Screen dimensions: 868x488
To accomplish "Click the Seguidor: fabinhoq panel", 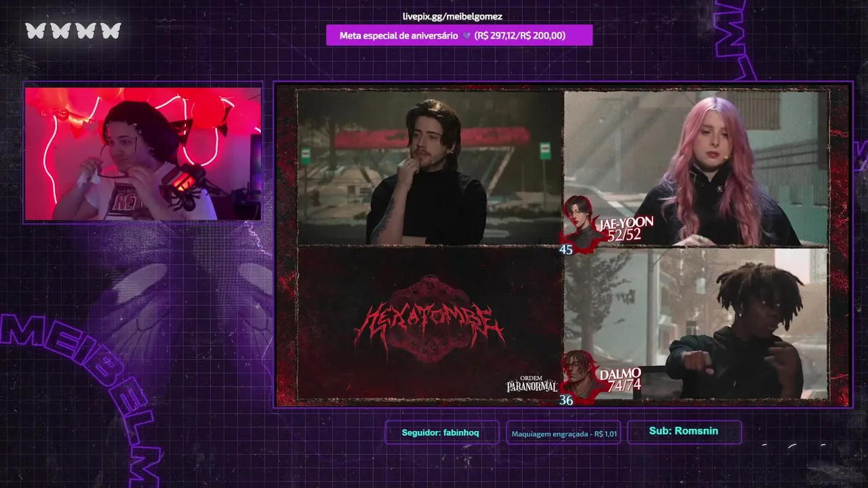I will (441, 432).
